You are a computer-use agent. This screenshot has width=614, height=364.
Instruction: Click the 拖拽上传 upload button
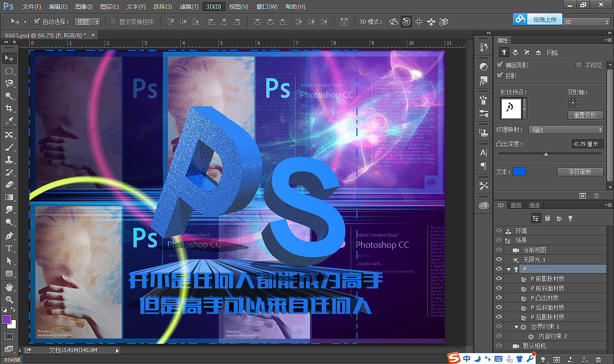click(538, 19)
